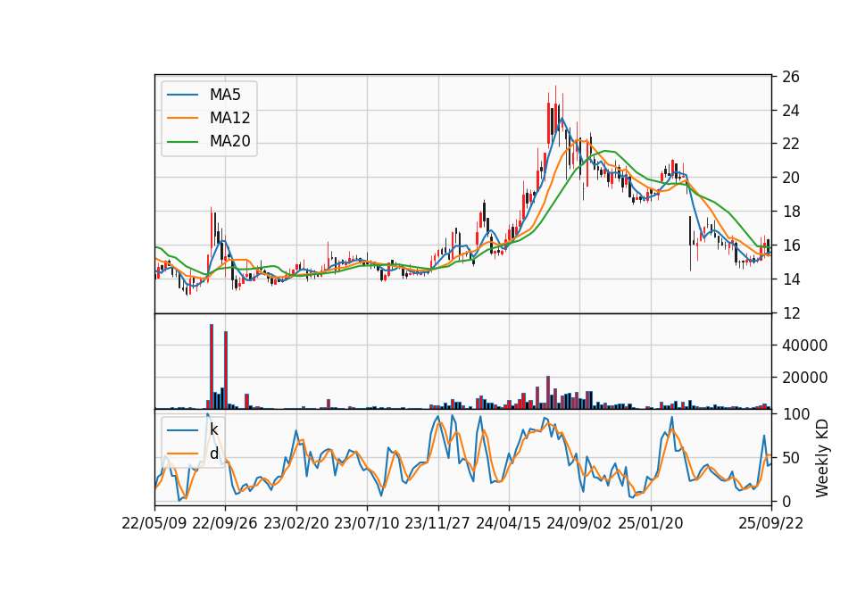The image size is (857, 616).
Task: Click the KD axis value 50
Action: [791, 458]
